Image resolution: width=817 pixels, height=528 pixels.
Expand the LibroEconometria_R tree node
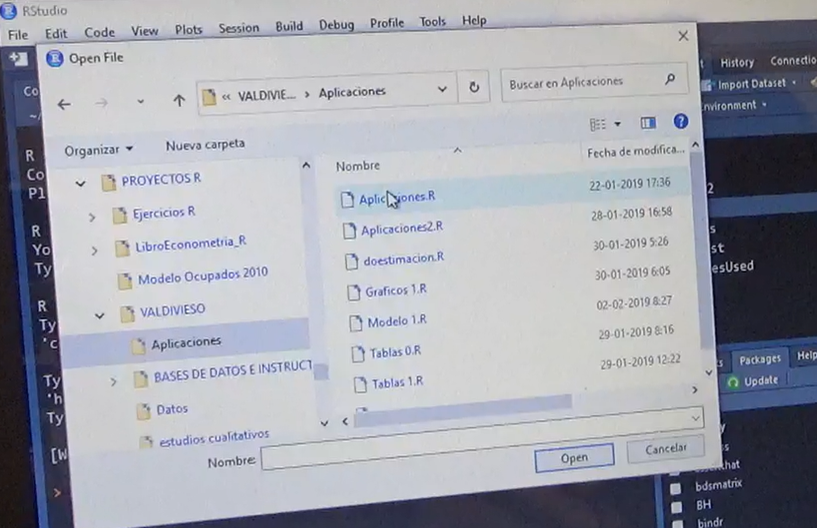point(94,251)
